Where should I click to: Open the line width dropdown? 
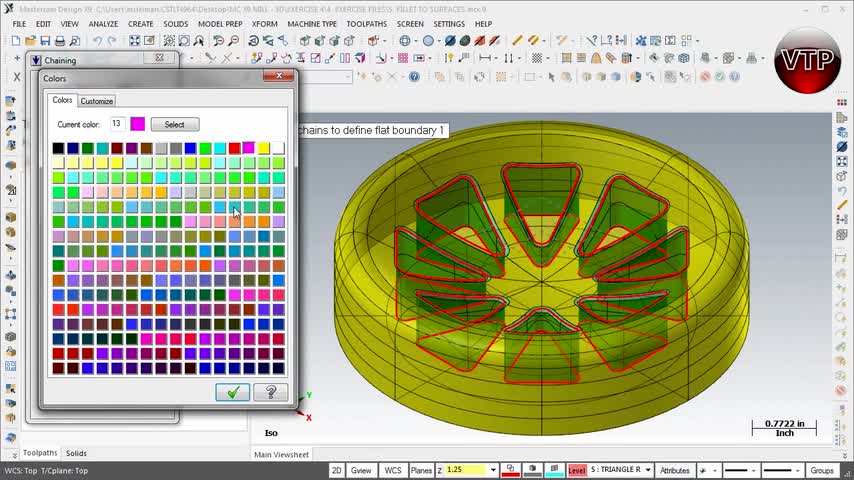tap(797, 471)
